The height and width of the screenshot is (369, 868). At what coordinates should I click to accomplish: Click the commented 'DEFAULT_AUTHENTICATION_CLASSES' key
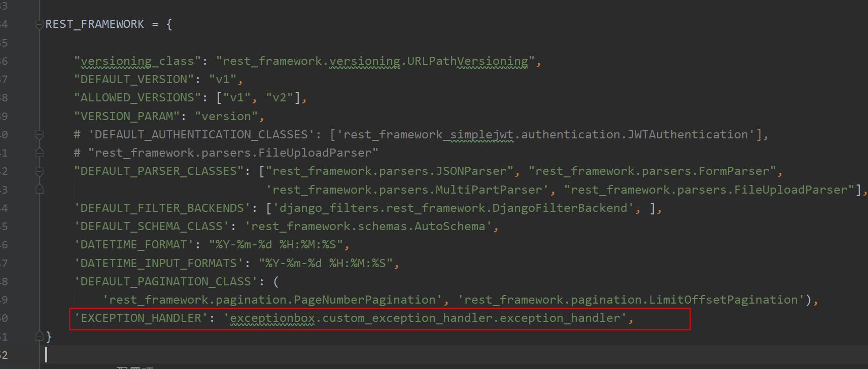point(201,135)
